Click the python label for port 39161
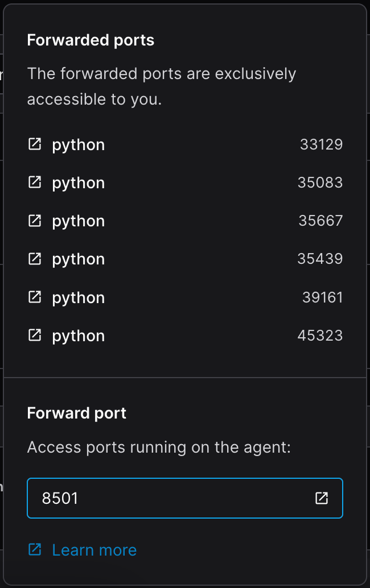Viewport: 370px width, 588px height. coord(79,298)
